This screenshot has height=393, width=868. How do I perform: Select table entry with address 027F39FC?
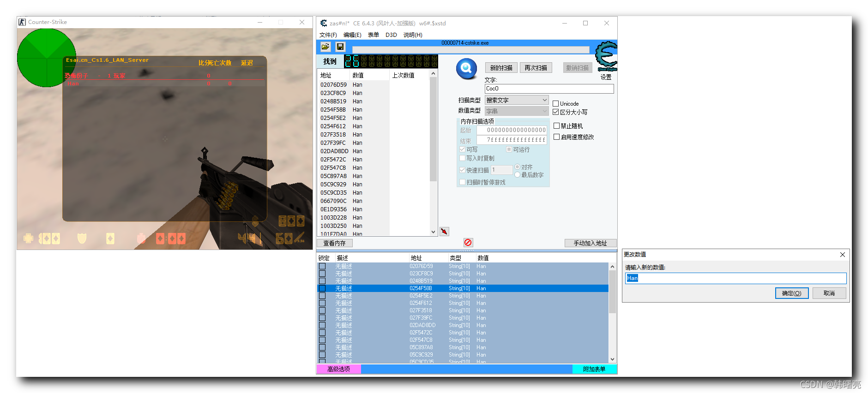(x=463, y=318)
